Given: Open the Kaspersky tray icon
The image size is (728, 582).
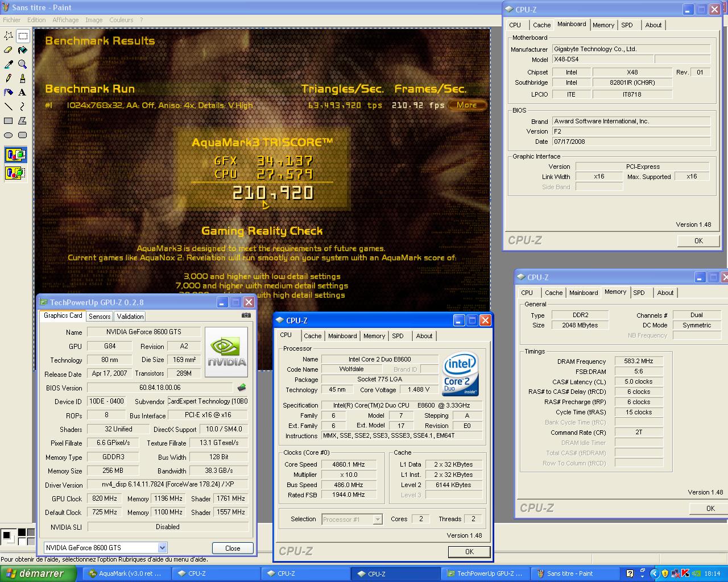Looking at the screenshot, I should tap(686, 573).
